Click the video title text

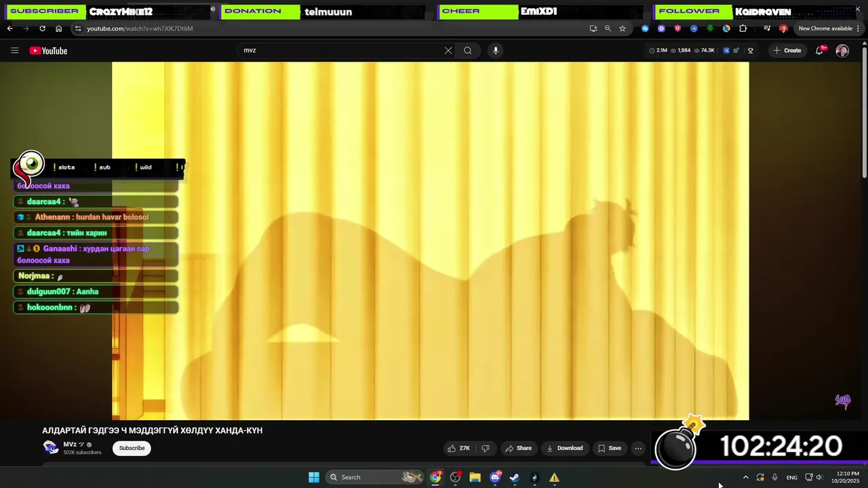pos(153,430)
